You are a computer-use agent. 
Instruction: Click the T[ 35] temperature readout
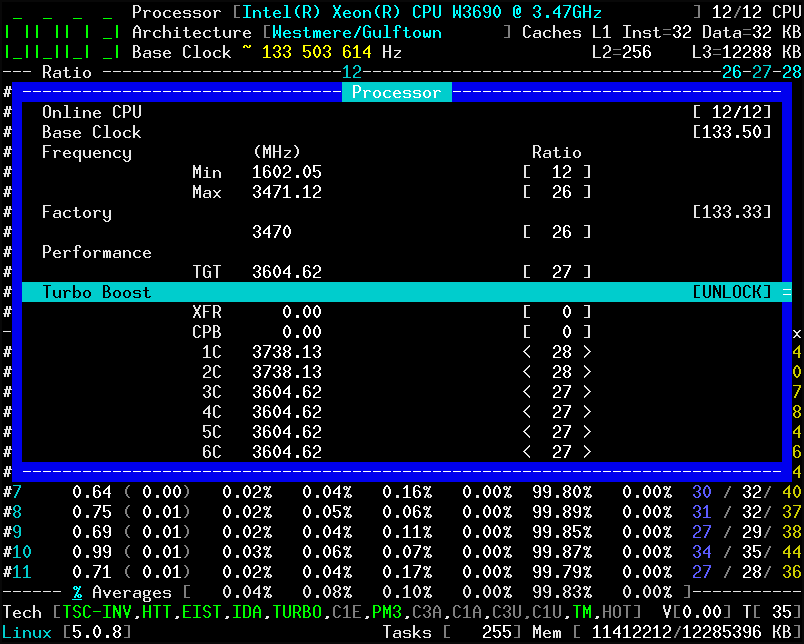(772, 612)
